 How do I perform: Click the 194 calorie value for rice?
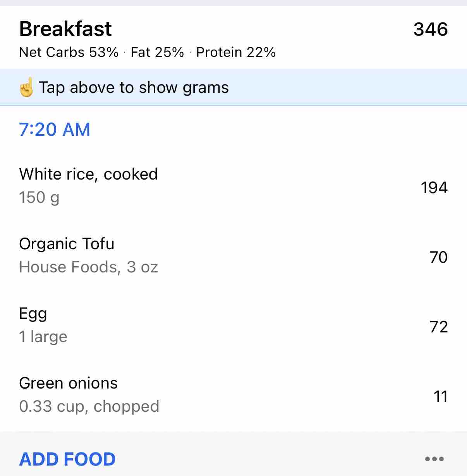click(434, 188)
